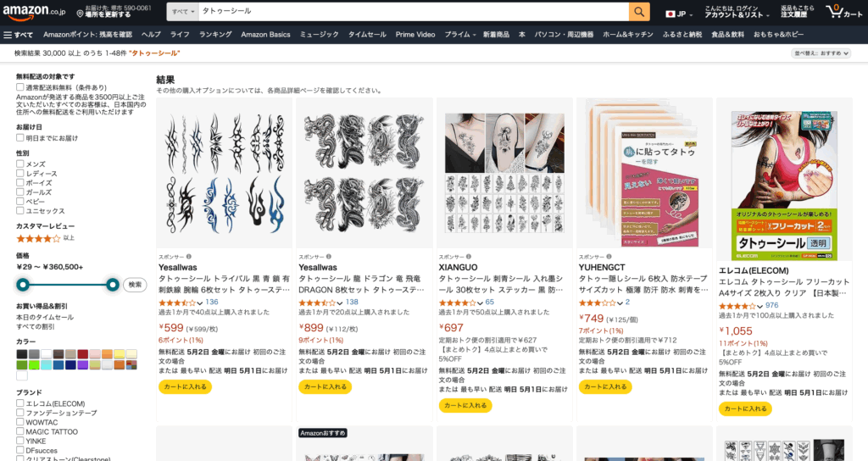Add Yesallwas tribal tattoo to cart
The width and height of the screenshot is (868, 461).
[x=186, y=386]
